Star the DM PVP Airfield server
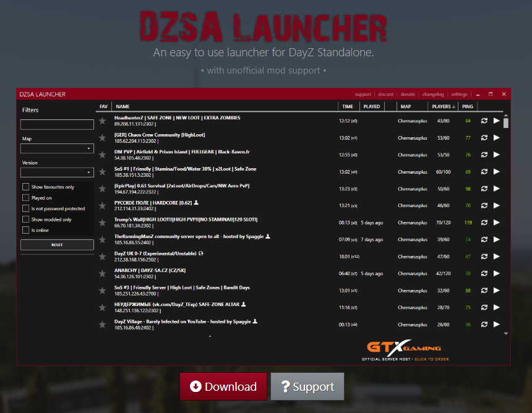The height and width of the screenshot is (413, 532). tap(102, 155)
